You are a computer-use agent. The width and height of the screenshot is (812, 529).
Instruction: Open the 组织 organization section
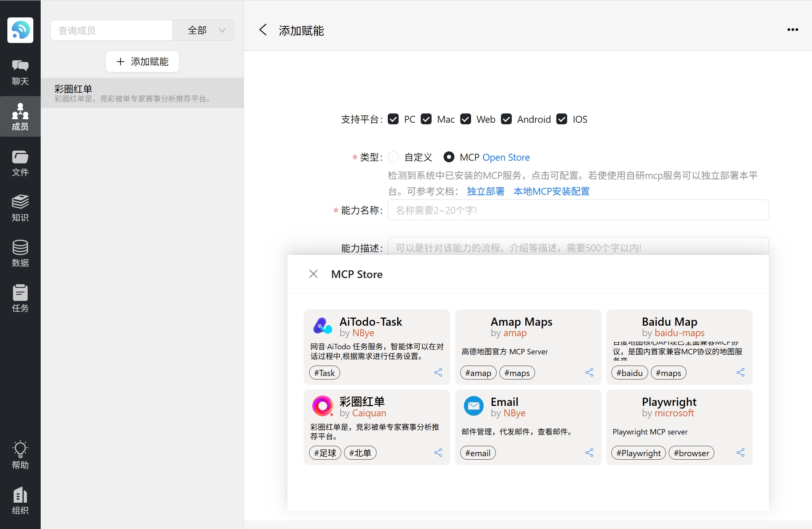(20, 501)
